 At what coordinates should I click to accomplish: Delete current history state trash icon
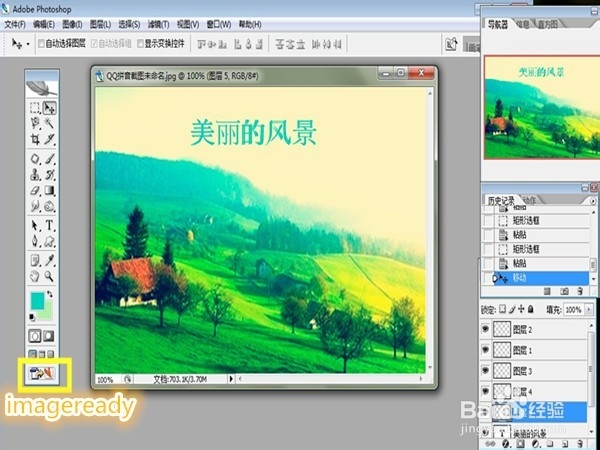[580, 292]
